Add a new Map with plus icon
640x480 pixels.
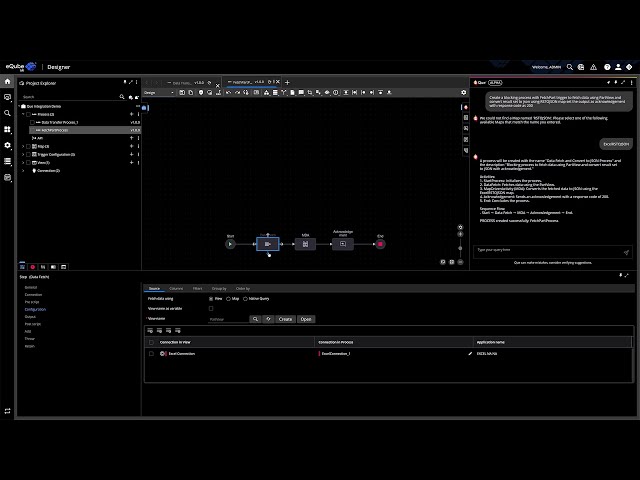tap(131, 146)
